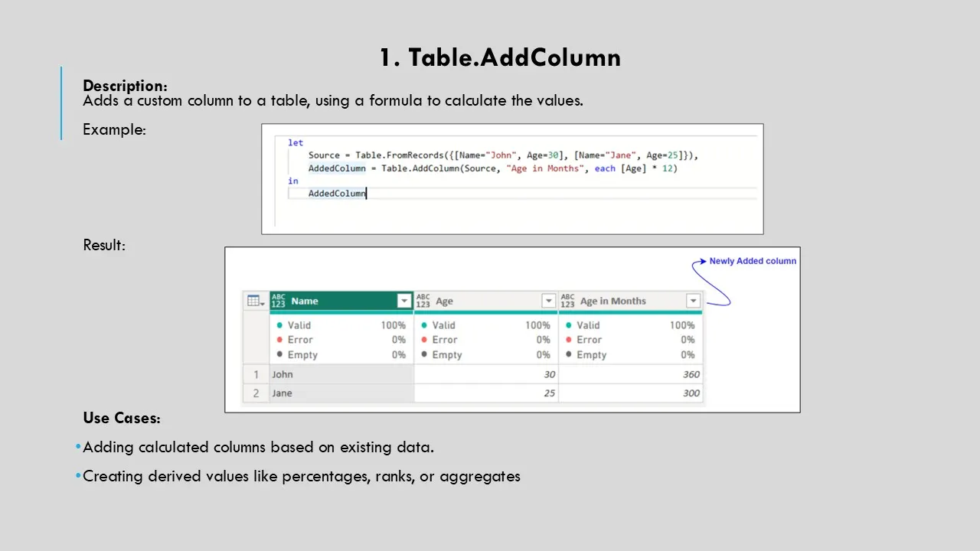The width and height of the screenshot is (980, 551).
Task: Click the Newly Added column annotation text
Action: [x=753, y=260]
